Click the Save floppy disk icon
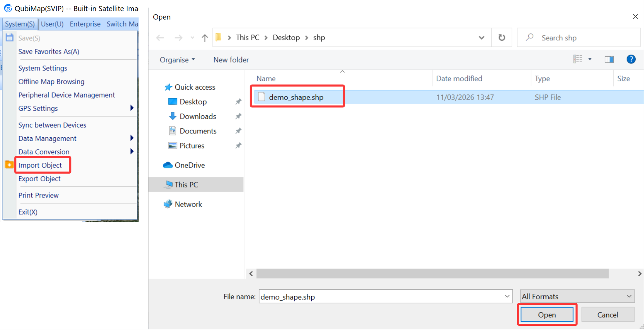The image size is (644, 330). (9, 38)
